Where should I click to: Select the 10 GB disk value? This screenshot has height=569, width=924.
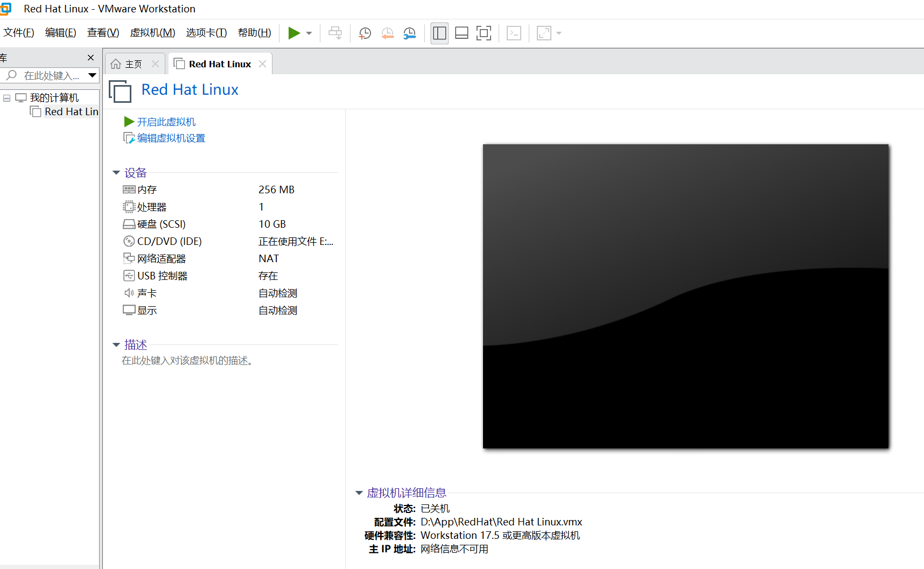point(272,224)
